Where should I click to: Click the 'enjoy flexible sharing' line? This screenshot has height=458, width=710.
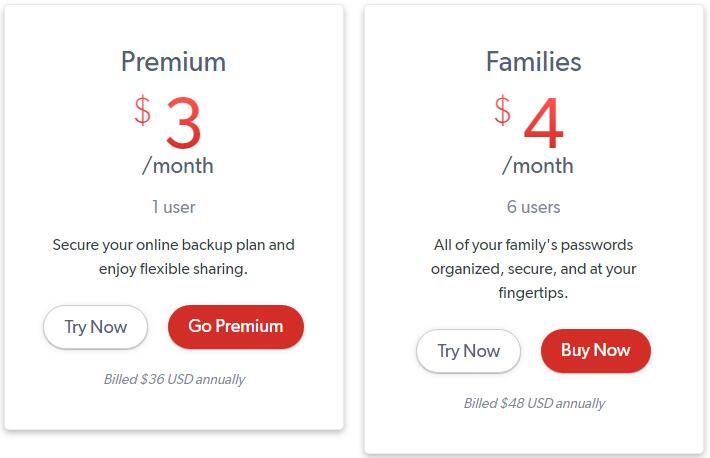pos(173,269)
